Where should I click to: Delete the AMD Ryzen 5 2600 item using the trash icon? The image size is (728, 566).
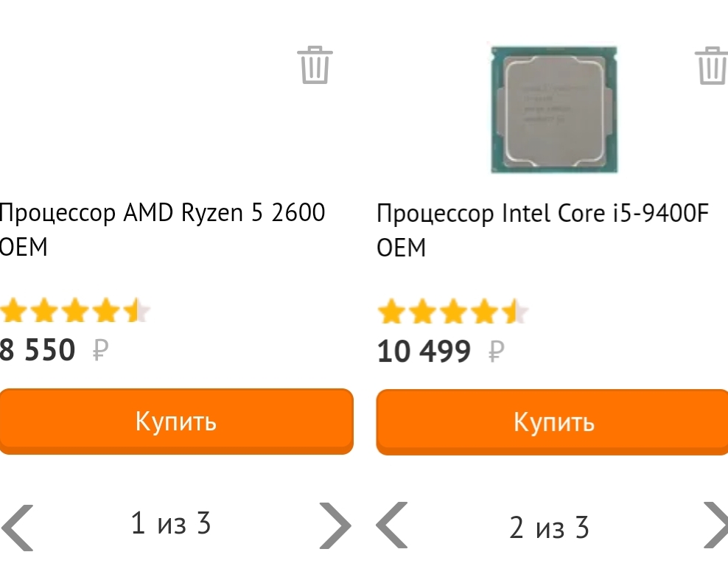pyautogui.click(x=315, y=65)
